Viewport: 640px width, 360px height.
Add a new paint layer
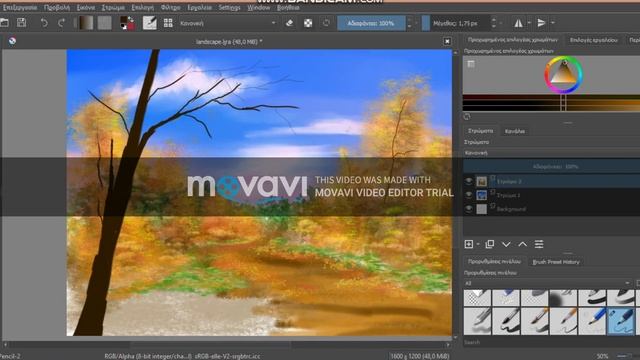pyautogui.click(x=469, y=244)
